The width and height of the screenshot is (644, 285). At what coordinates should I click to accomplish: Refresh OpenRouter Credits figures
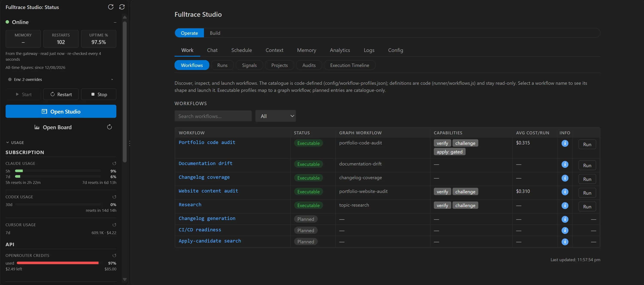[114, 255]
